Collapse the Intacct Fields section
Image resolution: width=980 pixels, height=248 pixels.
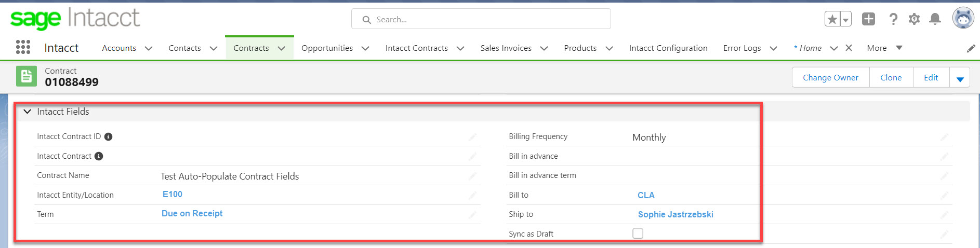28,112
